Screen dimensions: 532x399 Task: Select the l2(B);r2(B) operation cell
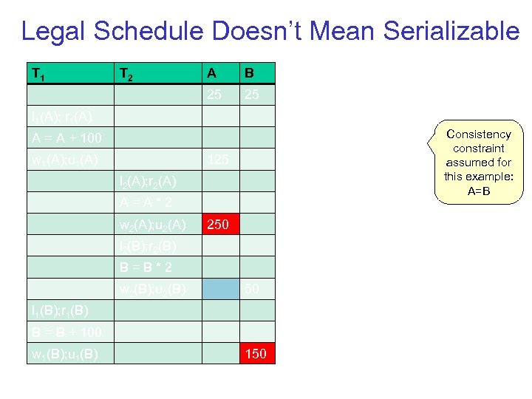coord(158,246)
